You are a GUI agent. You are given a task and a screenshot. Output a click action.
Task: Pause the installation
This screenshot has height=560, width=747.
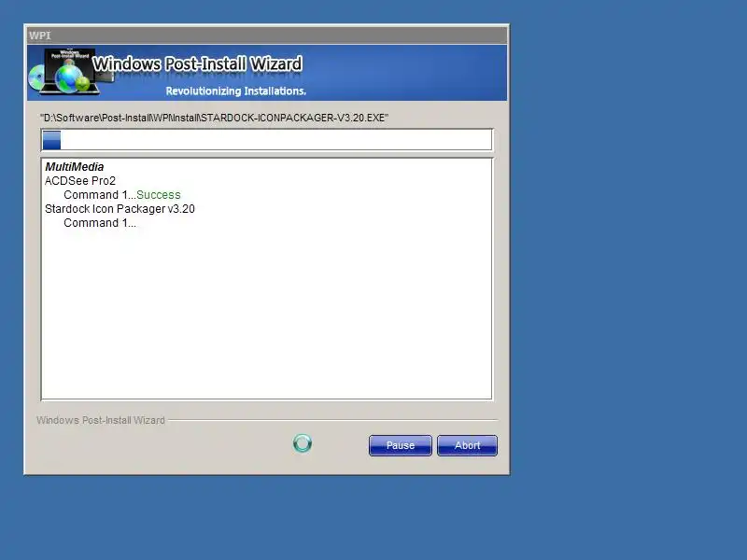[x=401, y=445]
